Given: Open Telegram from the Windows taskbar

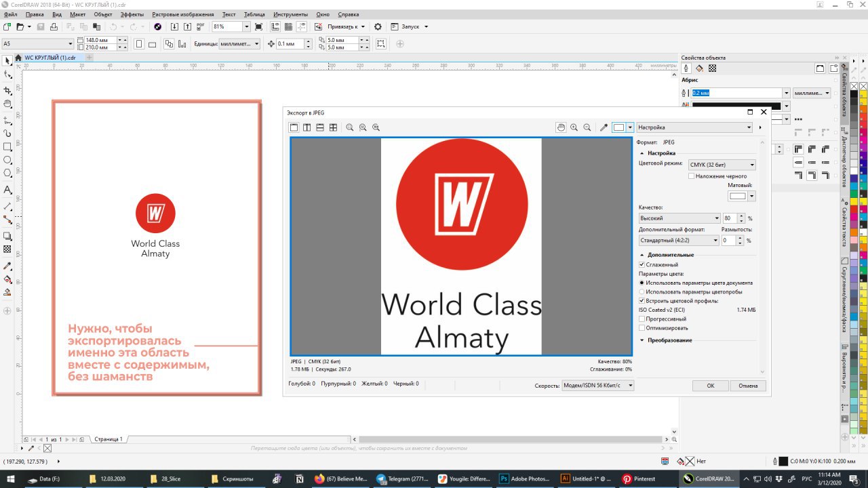Looking at the screenshot, I should (403, 479).
